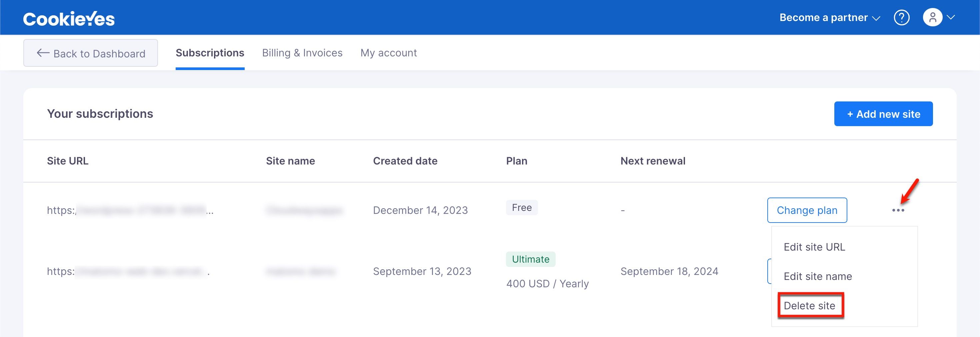Expand the account menu chevron

[951, 17]
